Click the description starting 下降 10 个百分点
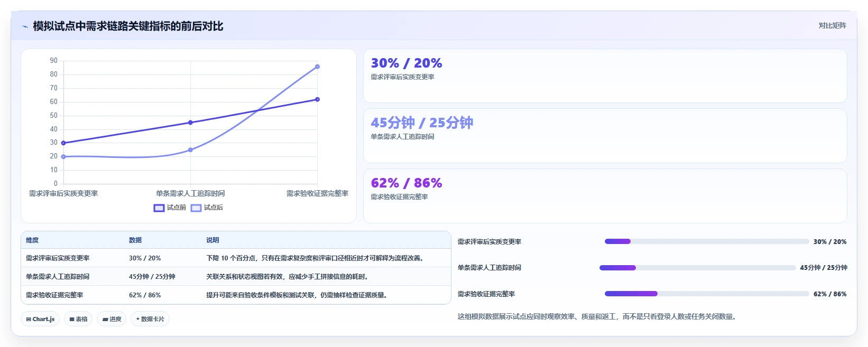This screenshot has height=347, width=868. tap(316, 258)
